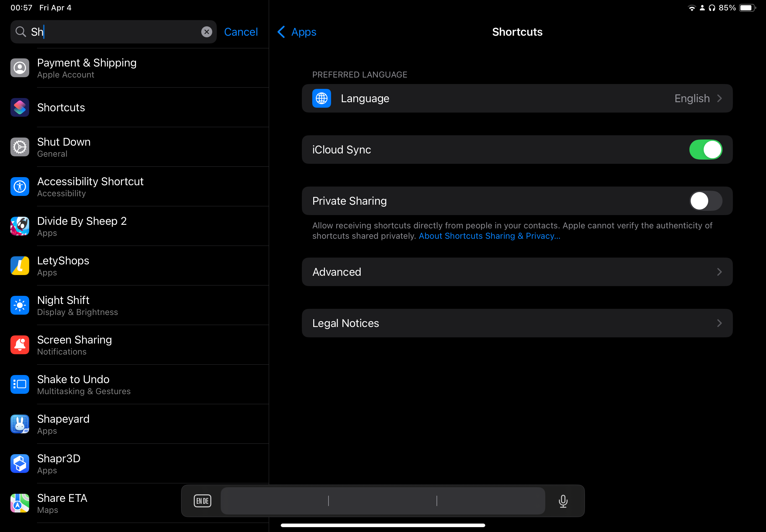Open Divide By Sheep 2 icon
The width and height of the screenshot is (766, 532).
(x=20, y=226)
